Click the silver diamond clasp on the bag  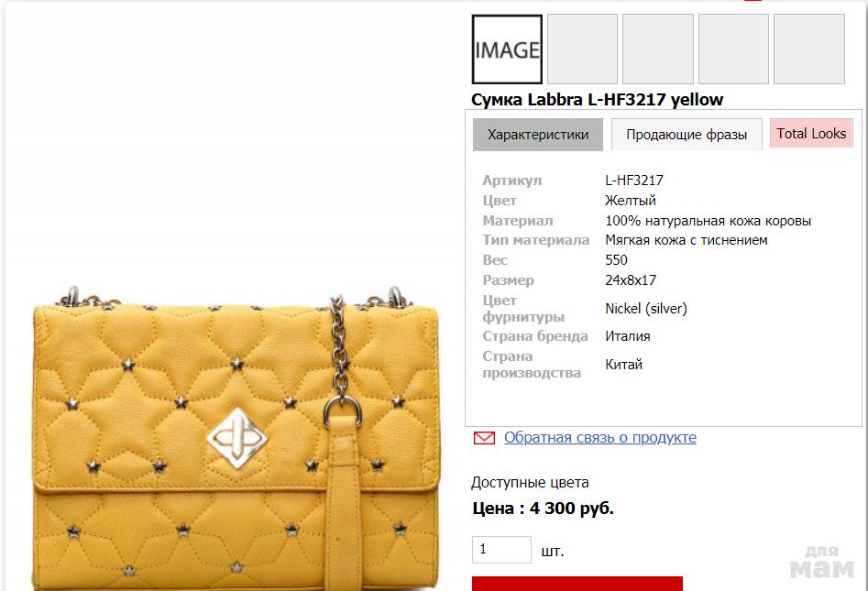point(236,438)
